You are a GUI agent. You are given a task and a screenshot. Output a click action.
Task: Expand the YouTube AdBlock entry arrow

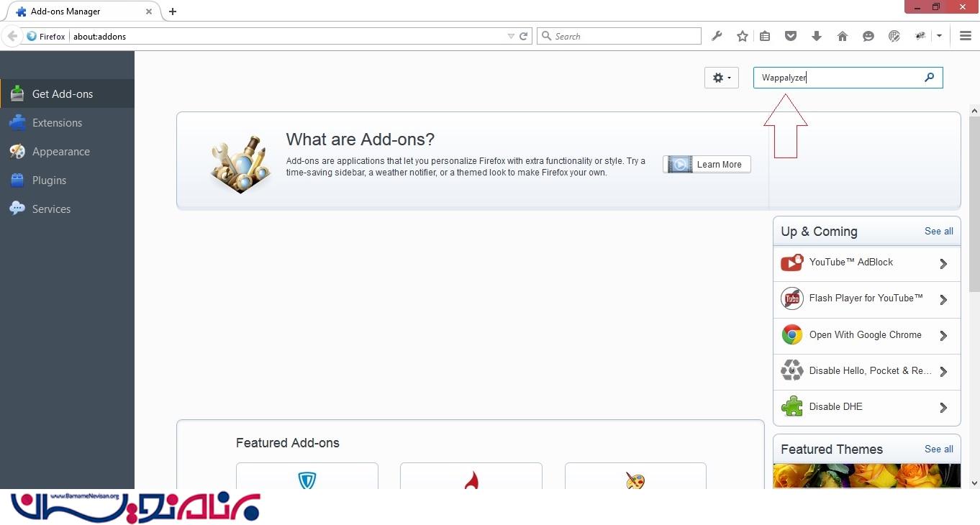(943, 264)
